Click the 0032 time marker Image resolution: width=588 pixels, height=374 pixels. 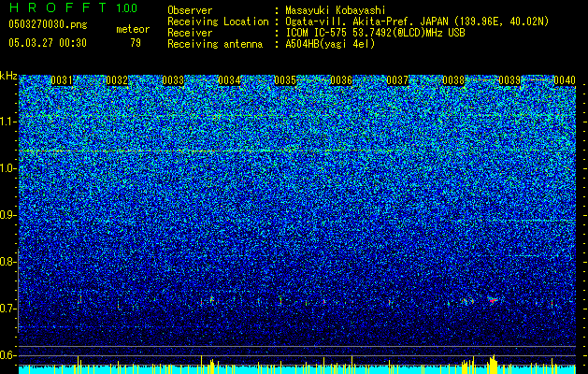(x=118, y=80)
